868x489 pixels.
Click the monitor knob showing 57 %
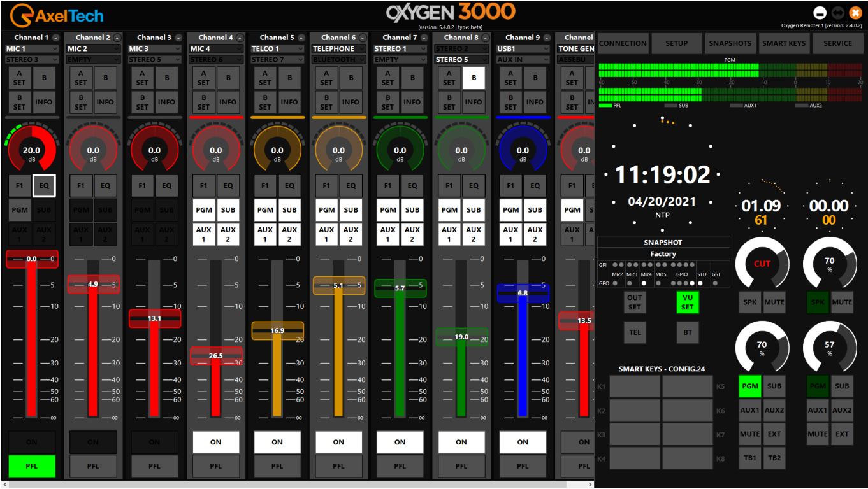[830, 348]
